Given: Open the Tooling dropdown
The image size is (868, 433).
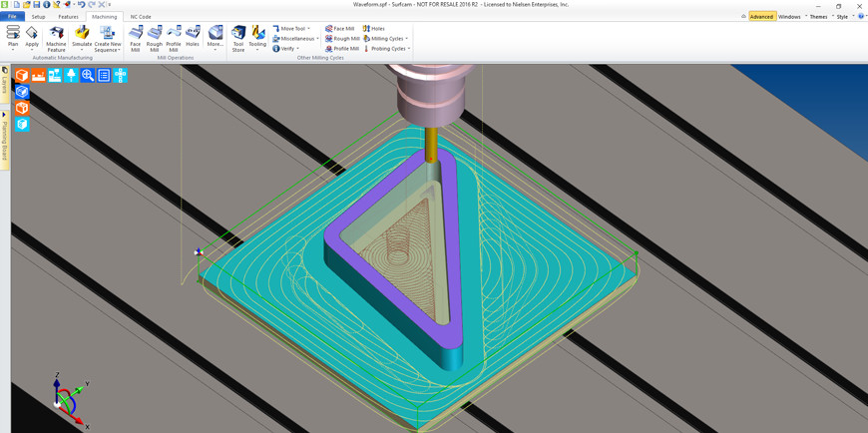Looking at the screenshot, I should click(x=257, y=39).
